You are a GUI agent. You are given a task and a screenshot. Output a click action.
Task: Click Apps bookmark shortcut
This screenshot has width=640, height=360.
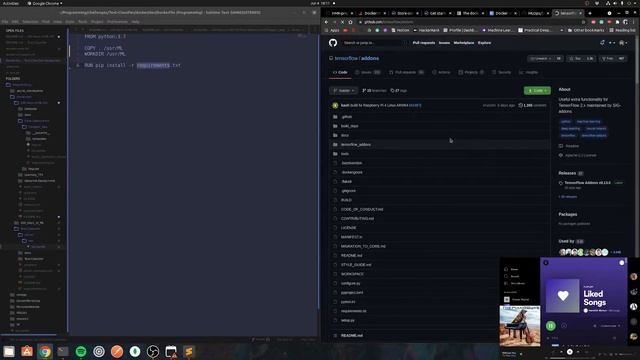point(332,30)
